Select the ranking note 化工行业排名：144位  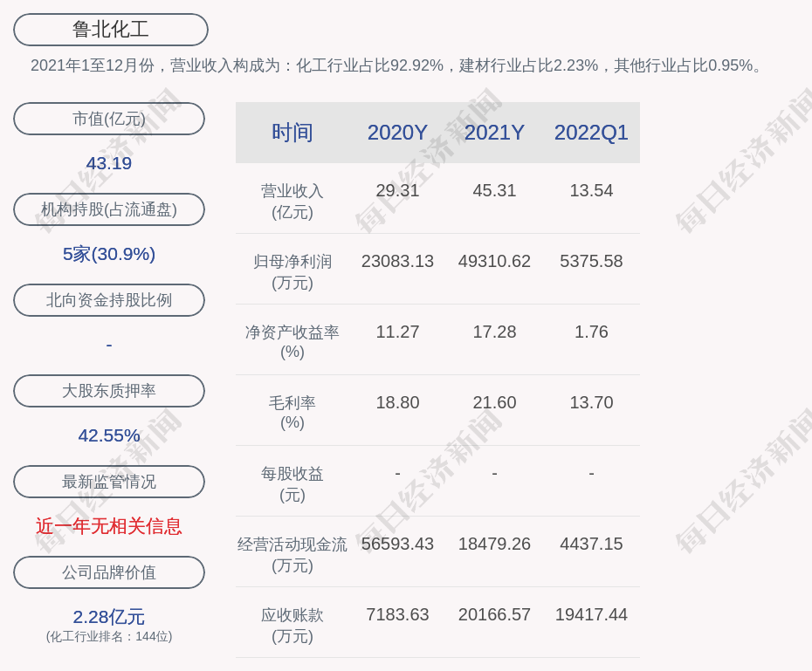pyautogui.click(x=109, y=636)
